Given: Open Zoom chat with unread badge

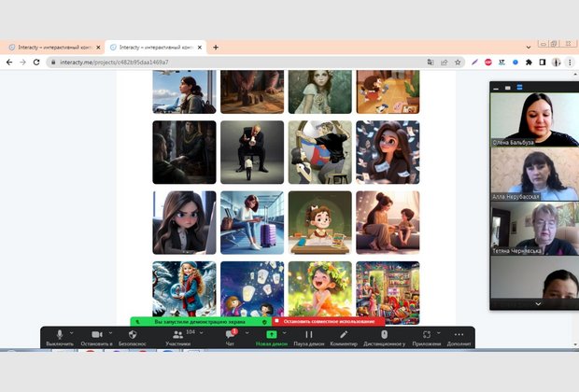Looking at the screenshot, I should coord(230,334).
